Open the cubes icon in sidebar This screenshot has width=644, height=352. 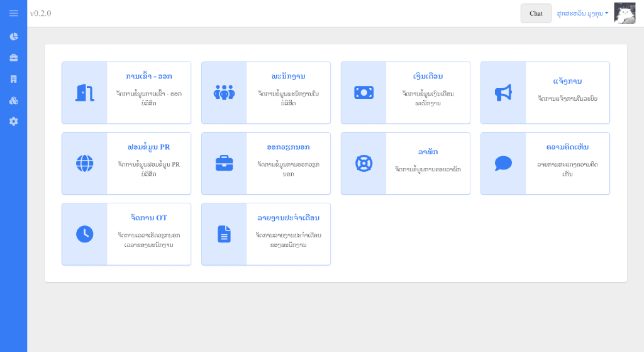click(x=14, y=101)
